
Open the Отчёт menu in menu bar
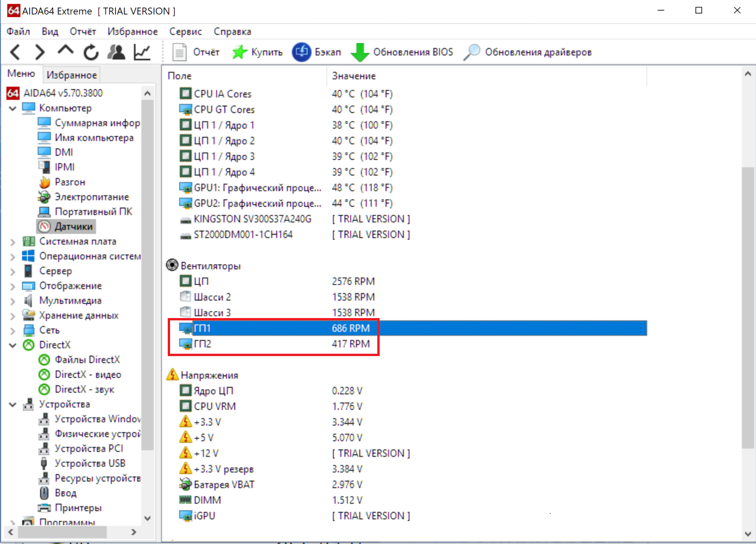click(83, 31)
